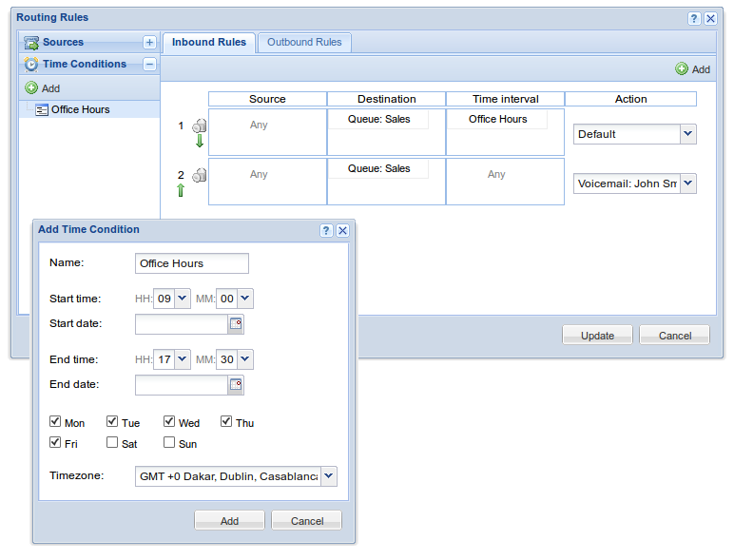Image resolution: width=734 pixels, height=560 pixels.
Task: Click the green plus icon next to Add rule
Action: tap(682, 68)
